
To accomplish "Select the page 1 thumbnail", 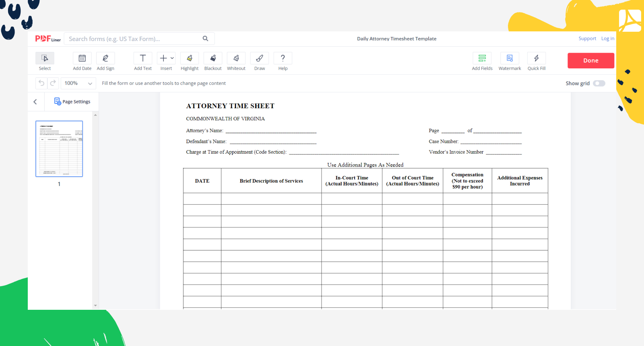I will 59,149.
